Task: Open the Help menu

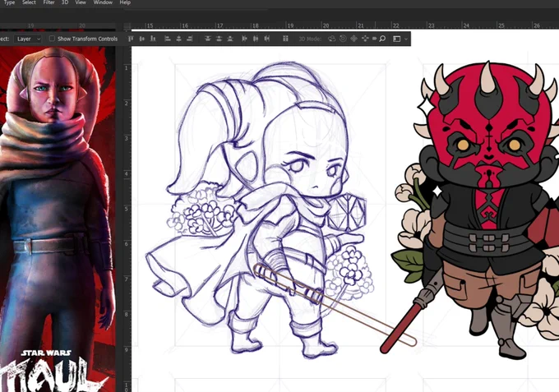Action: coord(125,2)
